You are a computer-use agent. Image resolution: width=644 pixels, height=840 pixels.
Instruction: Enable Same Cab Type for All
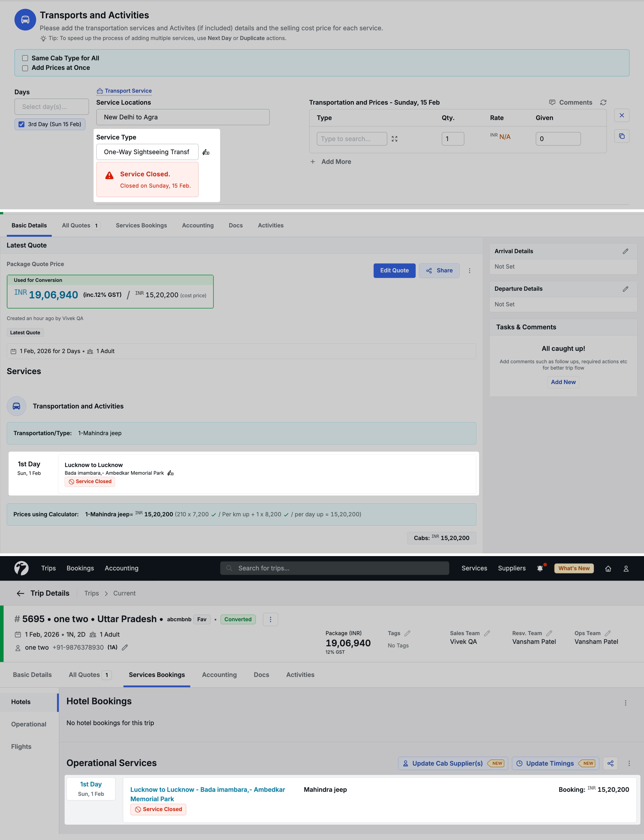pos(25,58)
